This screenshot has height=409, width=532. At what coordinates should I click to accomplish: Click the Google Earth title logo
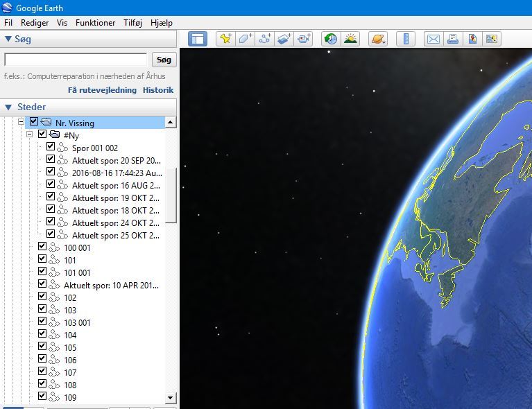point(7,8)
